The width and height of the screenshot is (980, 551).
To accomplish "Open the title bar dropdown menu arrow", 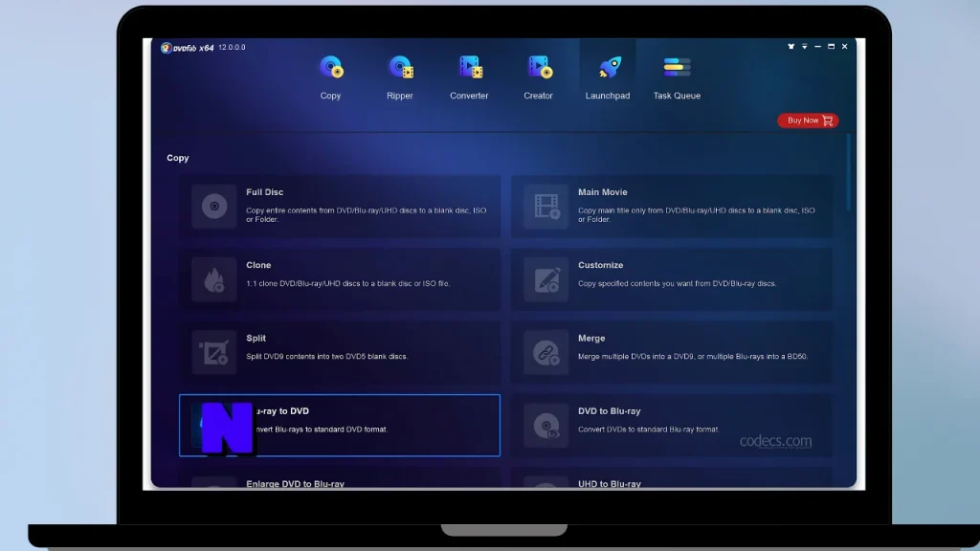I will (x=804, y=46).
